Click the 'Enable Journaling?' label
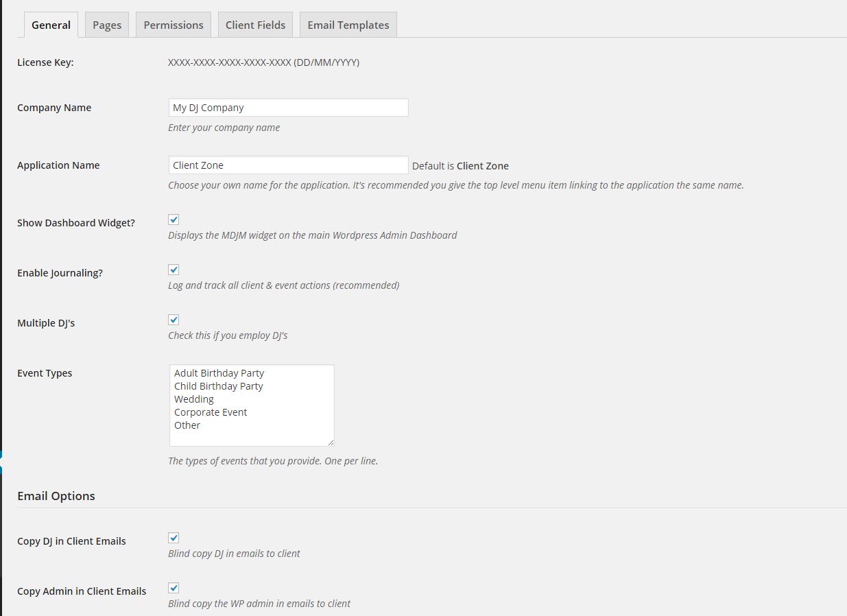 point(60,273)
